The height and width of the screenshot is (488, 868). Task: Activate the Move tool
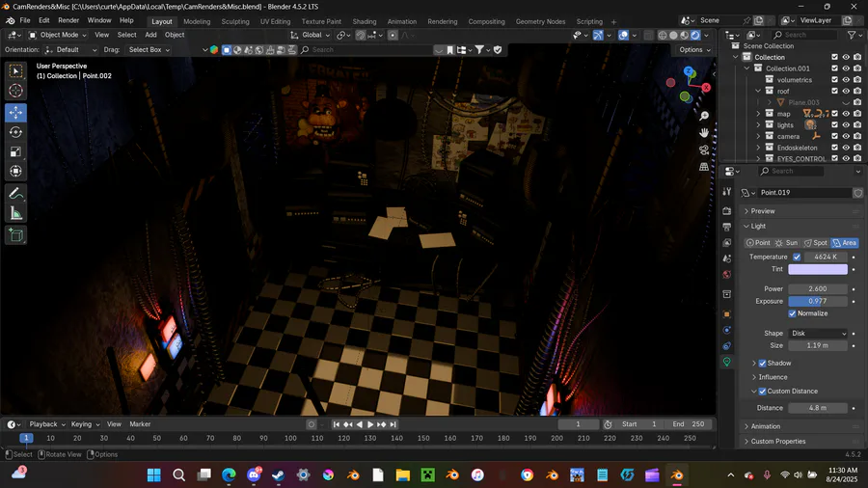pos(15,112)
